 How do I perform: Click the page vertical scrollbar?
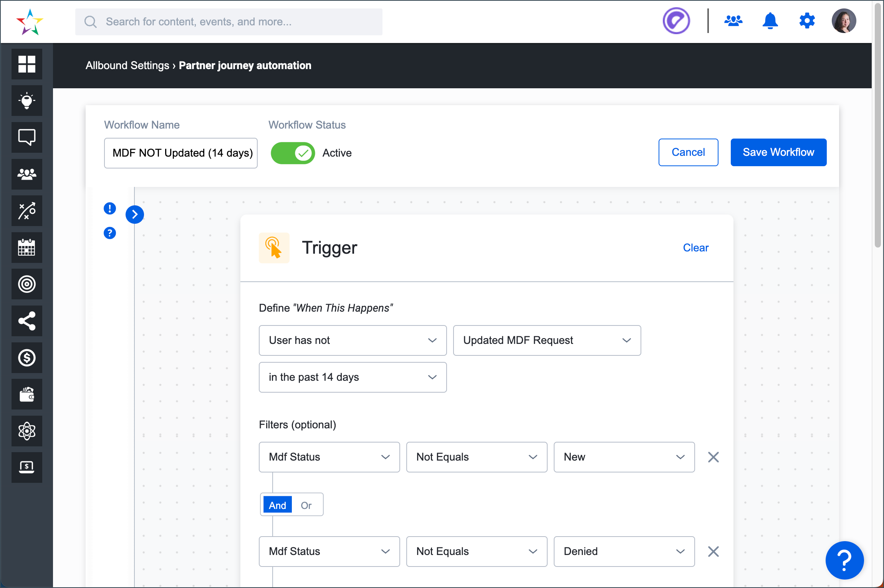pyautogui.click(x=877, y=126)
